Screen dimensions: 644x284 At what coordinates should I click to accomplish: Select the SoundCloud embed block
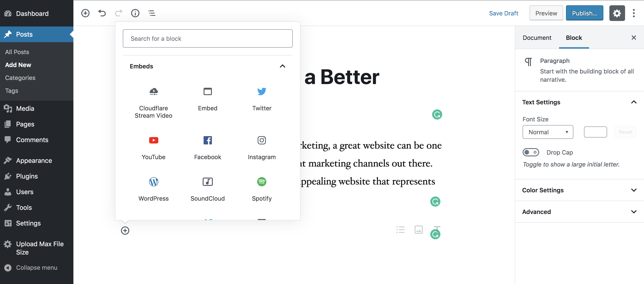(x=208, y=188)
